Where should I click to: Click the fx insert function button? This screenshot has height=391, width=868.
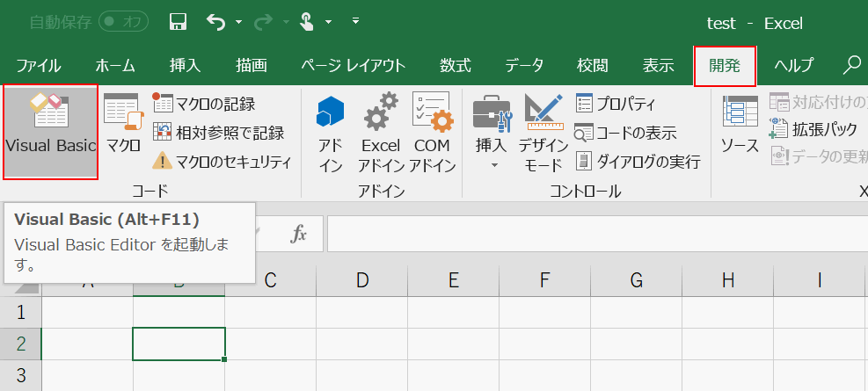click(x=299, y=234)
